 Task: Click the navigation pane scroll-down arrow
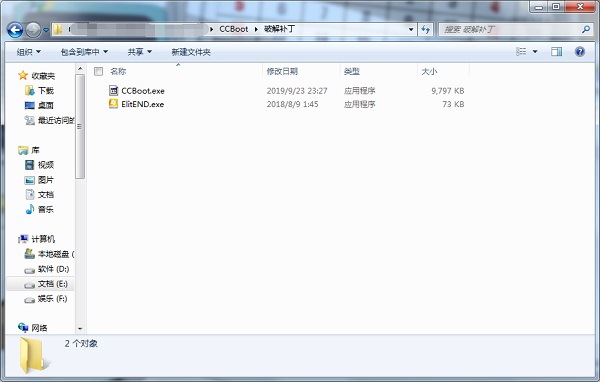pyautogui.click(x=80, y=328)
